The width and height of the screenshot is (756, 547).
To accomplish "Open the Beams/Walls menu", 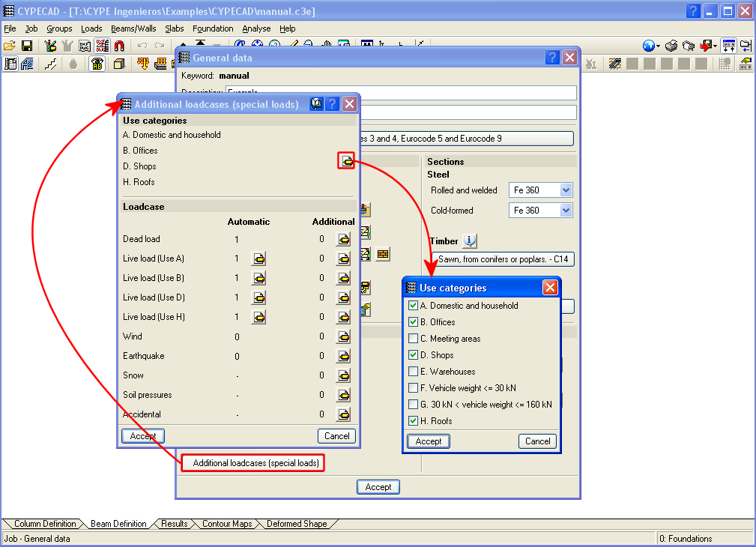I will (133, 28).
